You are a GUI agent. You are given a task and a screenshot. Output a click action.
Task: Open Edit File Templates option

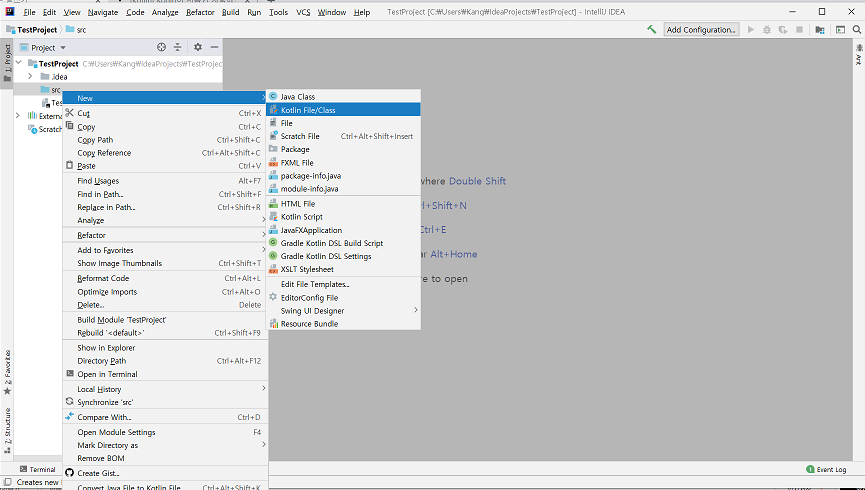343,284
